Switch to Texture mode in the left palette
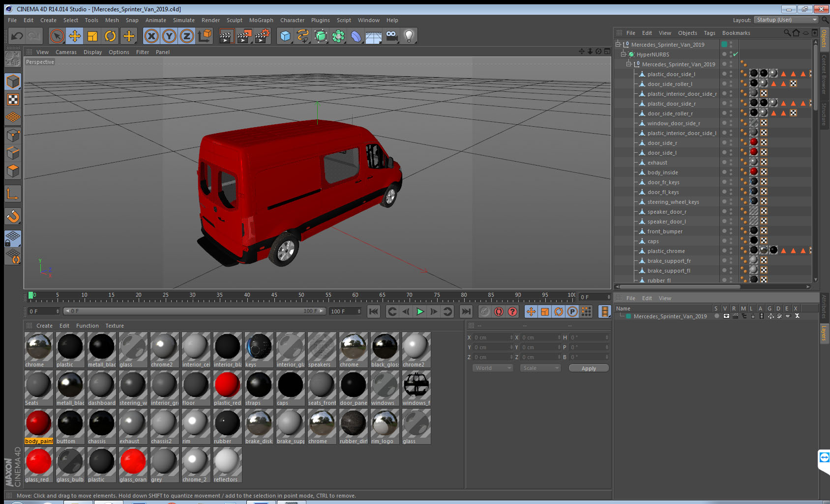The image size is (830, 504). click(13, 99)
